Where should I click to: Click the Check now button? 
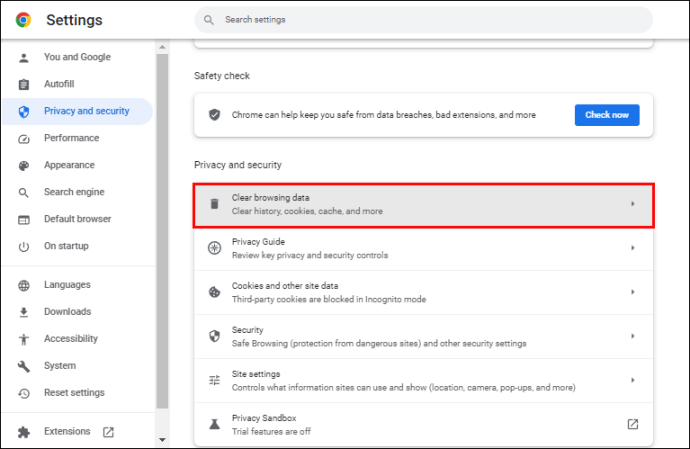(607, 115)
